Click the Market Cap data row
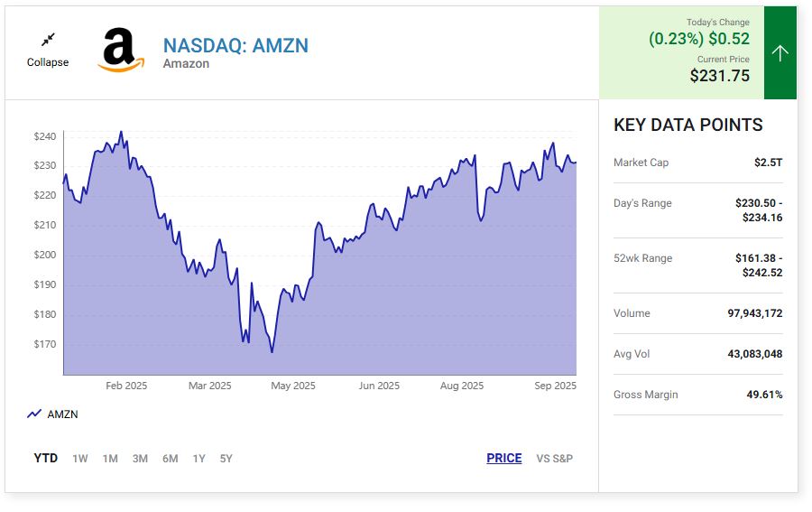This screenshot has height=512, width=812. [697, 163]
